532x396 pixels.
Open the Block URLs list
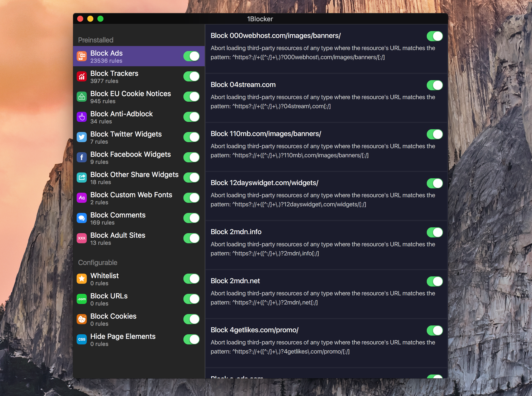coord(109,299)
